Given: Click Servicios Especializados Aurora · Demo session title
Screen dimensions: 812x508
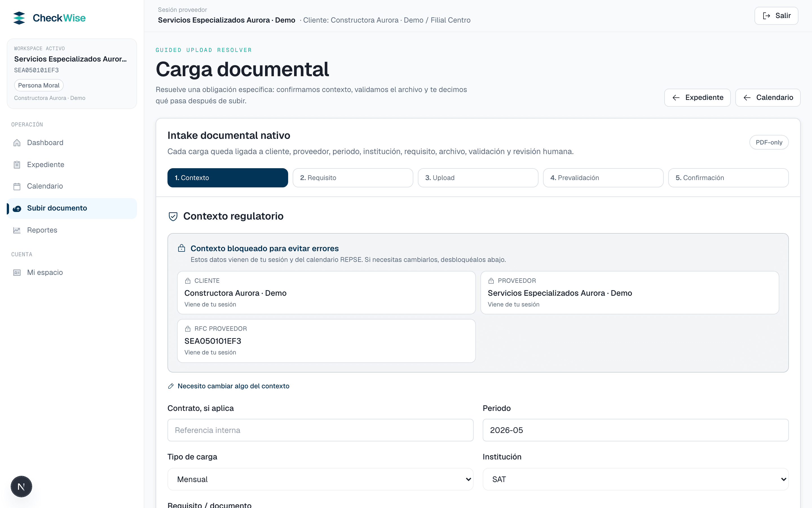Looking at the screenshot, I should click(226, 20).
